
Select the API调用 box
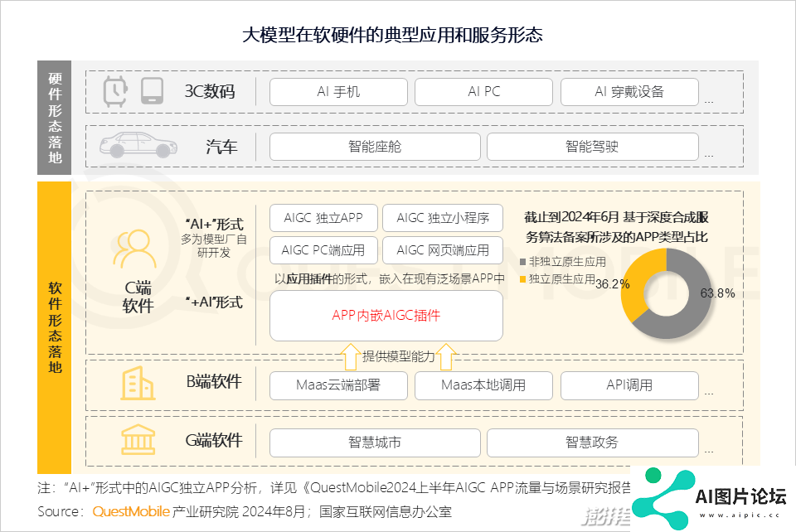[x=629, y=385]
